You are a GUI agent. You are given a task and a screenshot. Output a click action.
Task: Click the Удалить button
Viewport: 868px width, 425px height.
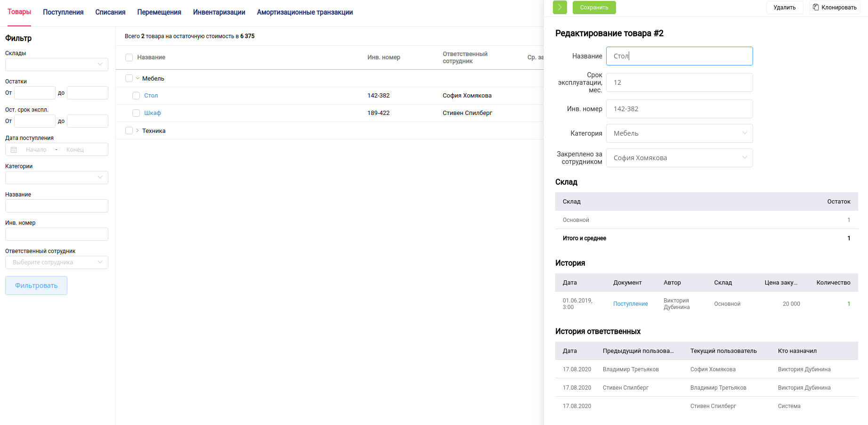point(784,8)
